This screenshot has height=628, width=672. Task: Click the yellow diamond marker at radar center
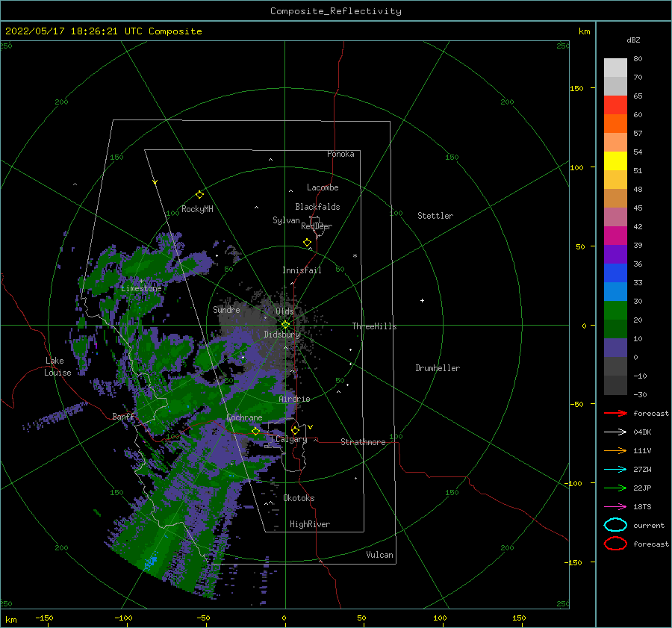[x=285, y=325]
